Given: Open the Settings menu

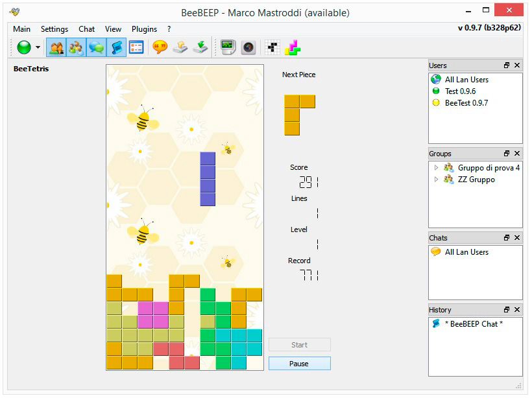Looking at the screenshot, I should [x=54, y=29].
